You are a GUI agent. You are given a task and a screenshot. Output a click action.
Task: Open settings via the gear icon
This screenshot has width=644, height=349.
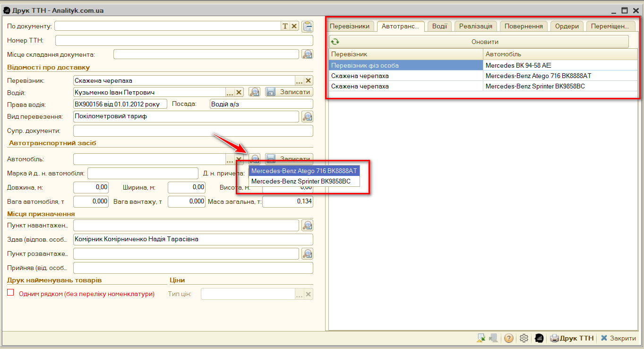[524, 338]
